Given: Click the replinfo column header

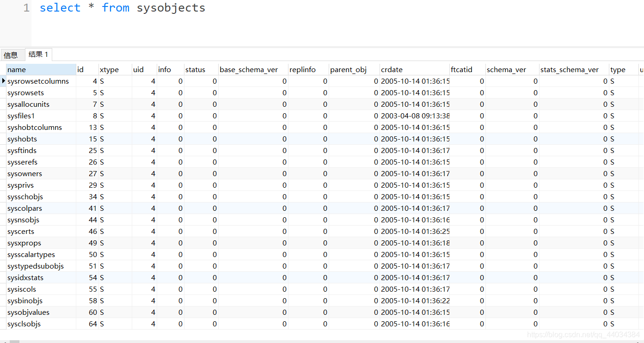Looking at the screenshot, I should coord(308,69).
